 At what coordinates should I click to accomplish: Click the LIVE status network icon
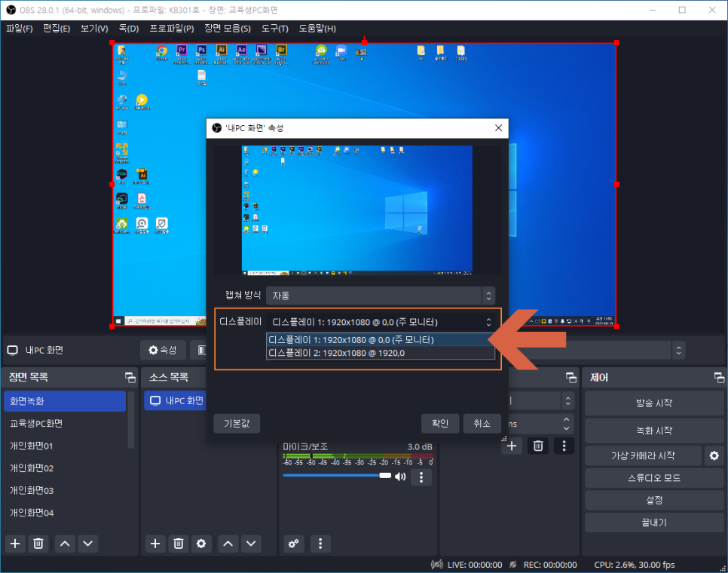pos(437,565)
